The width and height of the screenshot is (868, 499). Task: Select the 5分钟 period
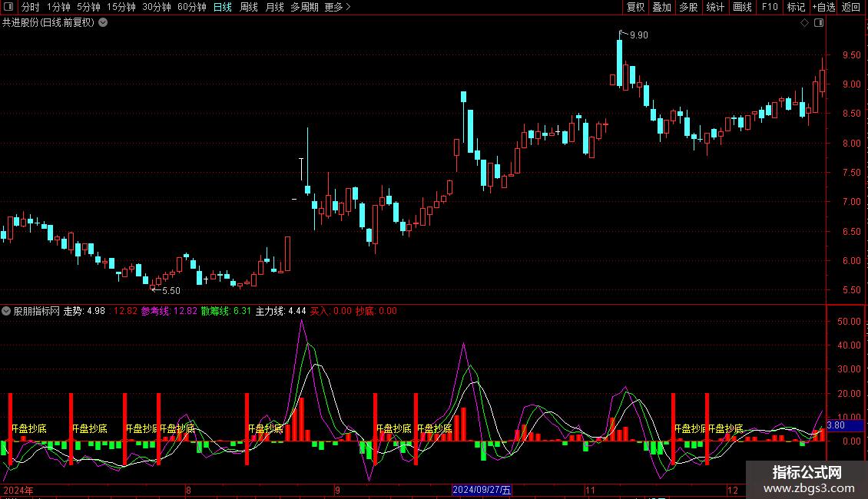pos(88,7)
